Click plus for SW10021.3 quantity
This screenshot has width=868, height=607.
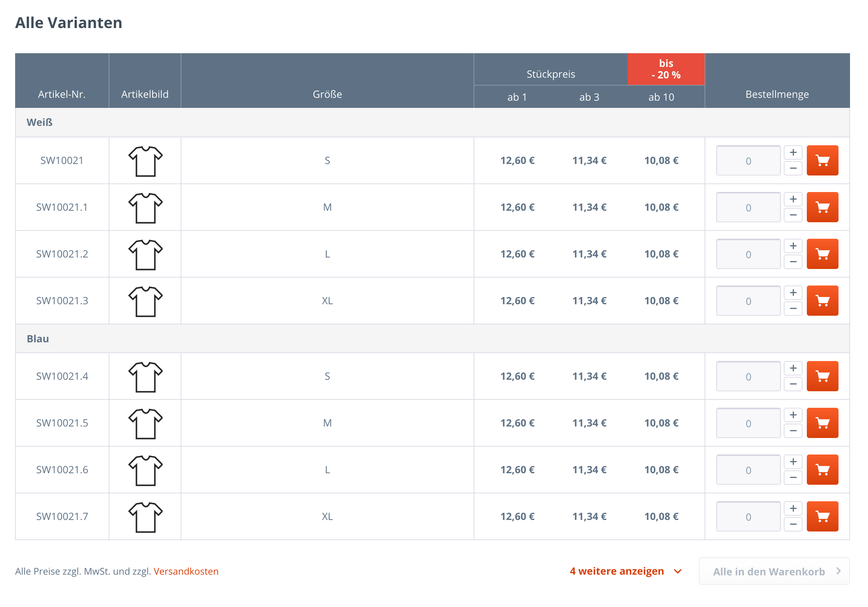(793, 293)
